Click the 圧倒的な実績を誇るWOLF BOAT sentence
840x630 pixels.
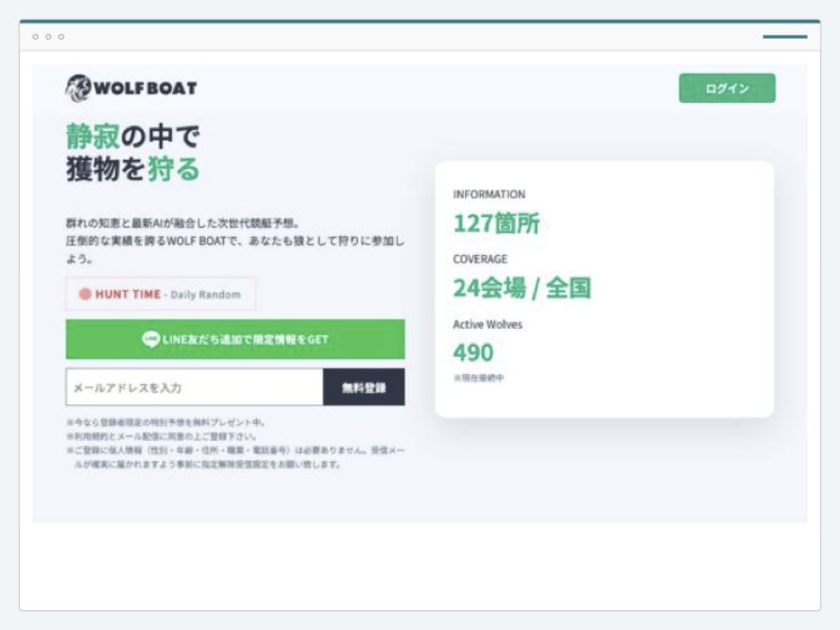(x=235, y=249)
